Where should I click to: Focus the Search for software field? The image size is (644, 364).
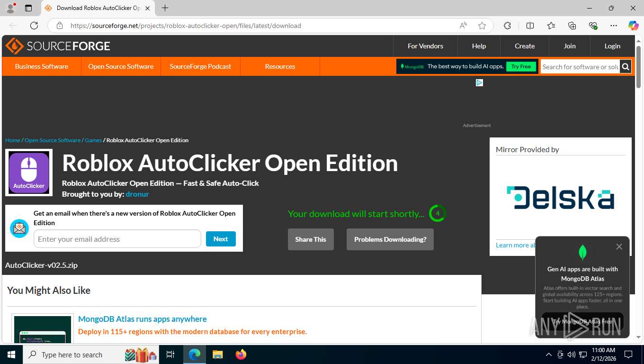tap(581, 67)
